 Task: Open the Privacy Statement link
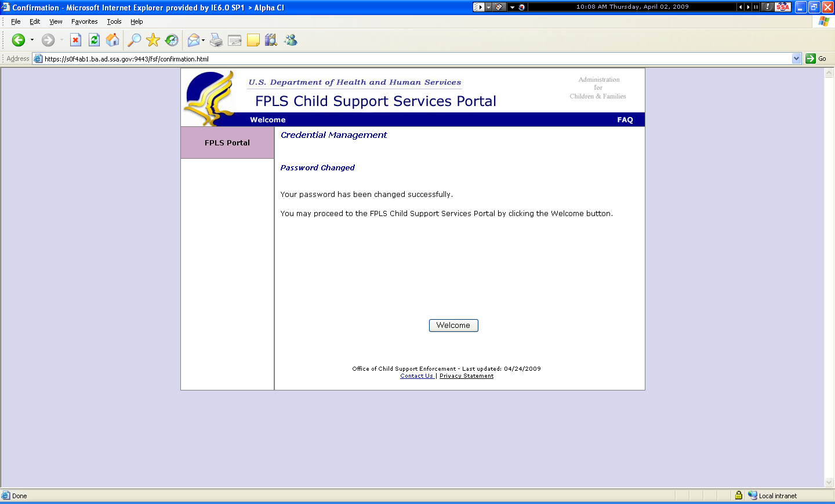click(467, 376)
